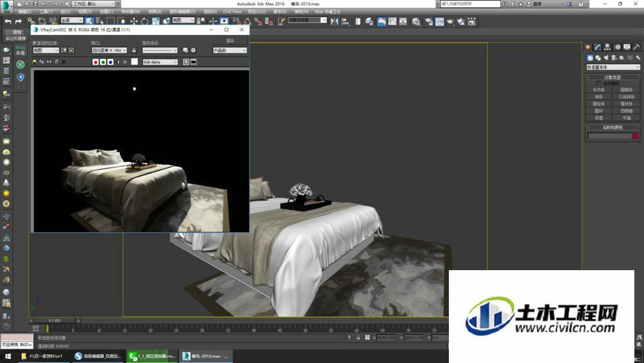Click the Geometry category icon
This screenshot has width=644, height=363.
tap(590, 58)
